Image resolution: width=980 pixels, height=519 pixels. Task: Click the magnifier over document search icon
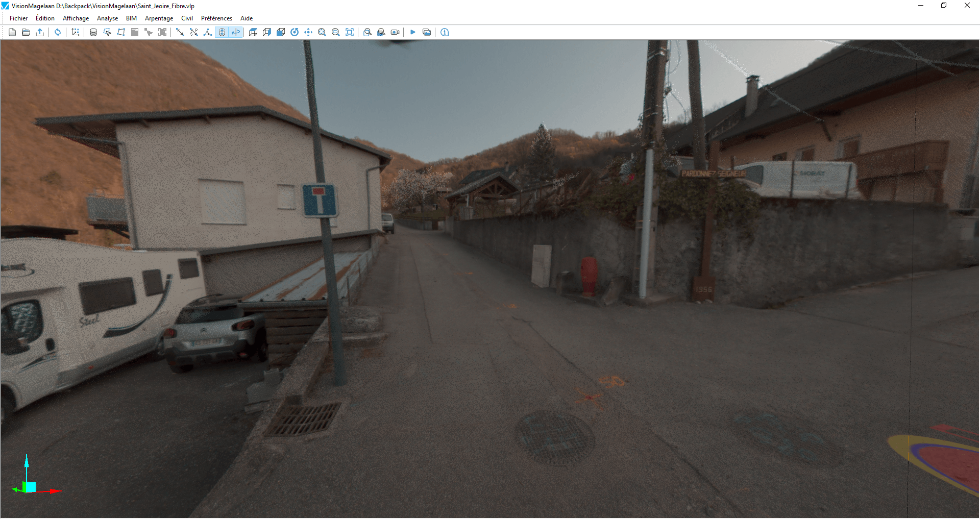click(367, 32)
